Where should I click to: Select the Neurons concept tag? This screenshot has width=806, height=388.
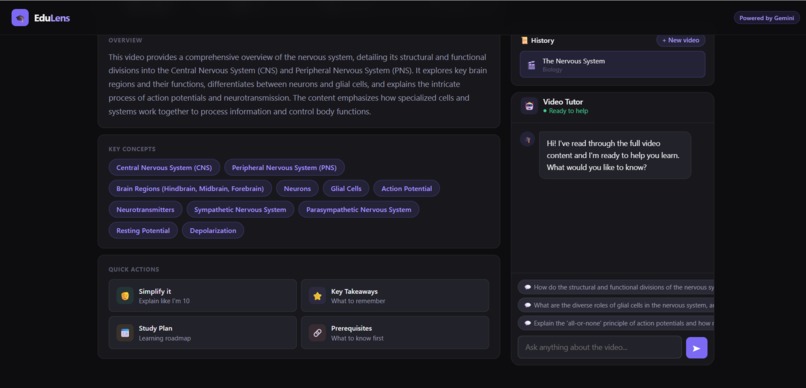click(x=297, y=189)
